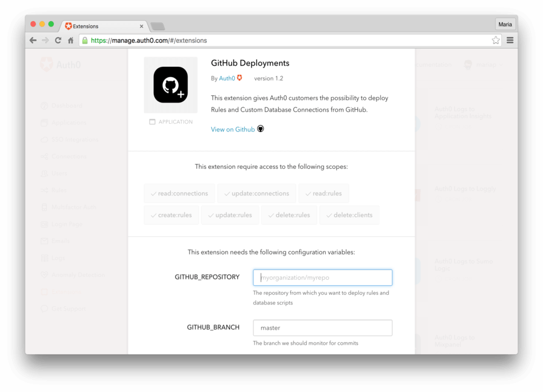Click the GitHub mark beside View on Github
Image resolution: width=543 pixels, height=392 pixels.
pyautogui.click(x=259, y=128)
